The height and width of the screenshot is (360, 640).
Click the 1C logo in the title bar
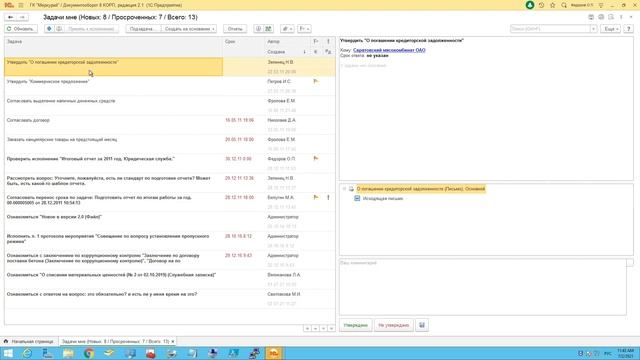coord(9,5)
